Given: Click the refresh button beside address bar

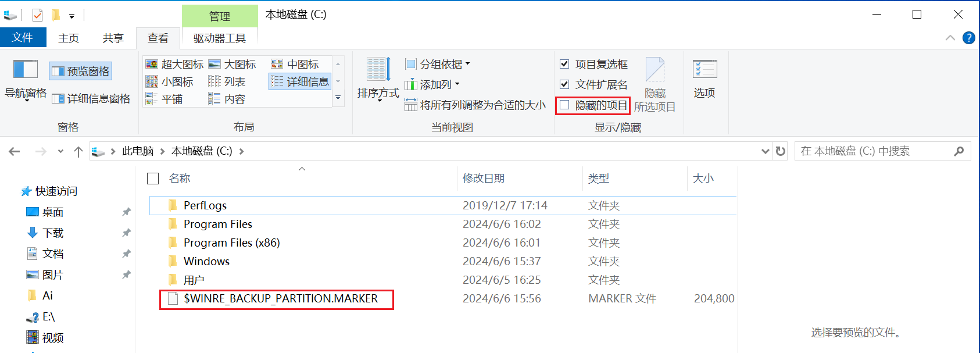Looking at the screenshot, I should click(781, 151).
